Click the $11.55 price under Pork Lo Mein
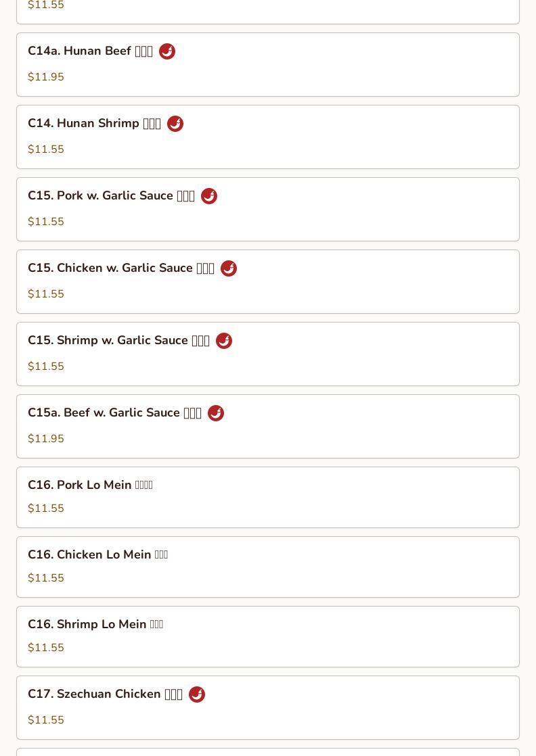This screenshot has width=536, height=756. [x=46, y=509]
